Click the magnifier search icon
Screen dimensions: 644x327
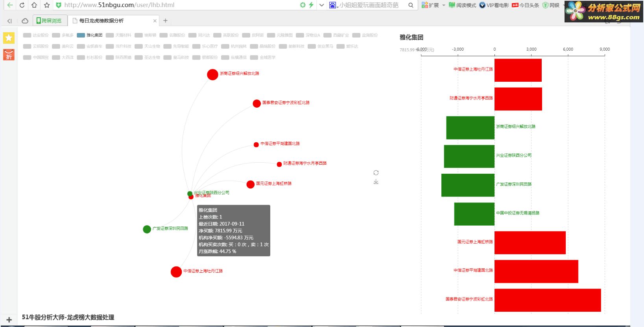411,5
